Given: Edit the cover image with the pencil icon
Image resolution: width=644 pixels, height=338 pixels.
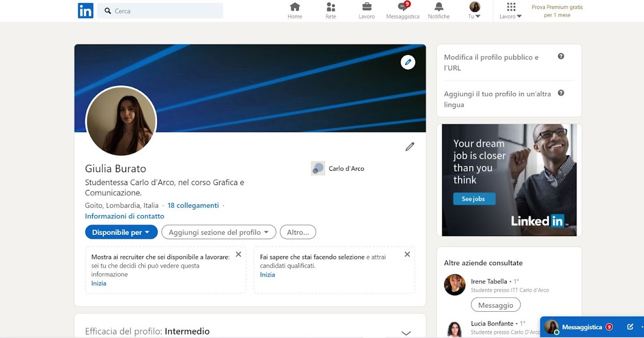Looking at the screenshot, I should pyautogui.click(x=408, y=62).
